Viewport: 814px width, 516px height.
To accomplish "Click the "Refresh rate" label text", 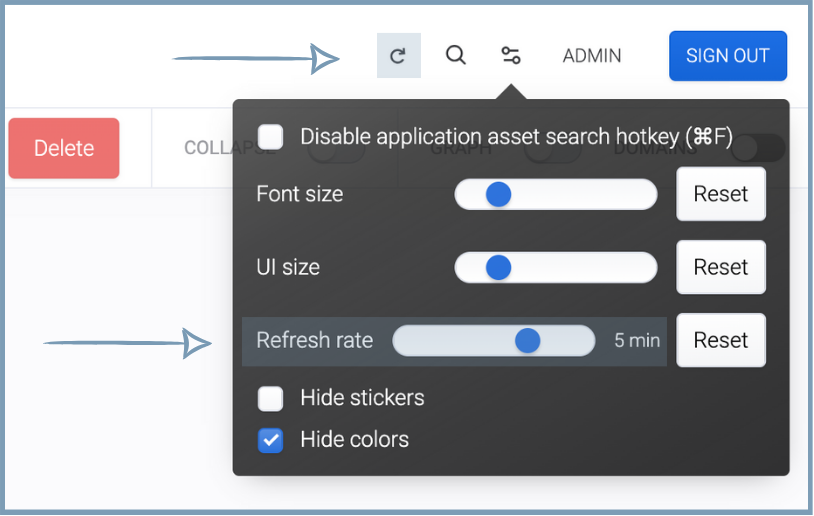I will pos(314,340).
